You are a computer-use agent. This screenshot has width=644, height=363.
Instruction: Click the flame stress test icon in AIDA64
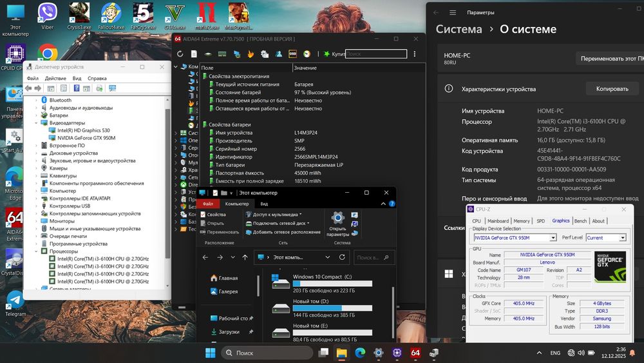coord(251,54)
